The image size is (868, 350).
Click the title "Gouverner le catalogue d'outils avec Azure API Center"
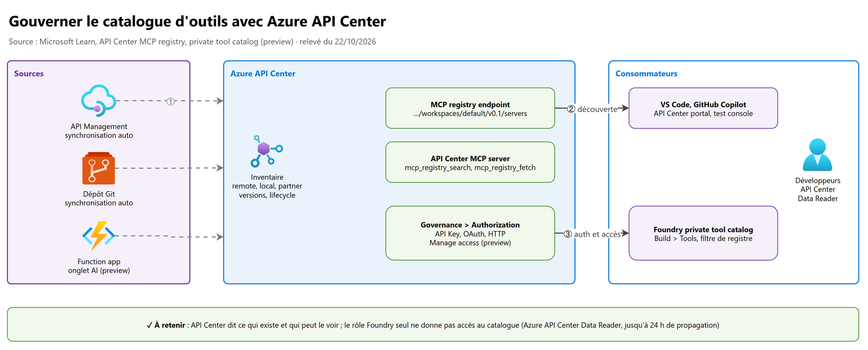click(x=197, y=21)
